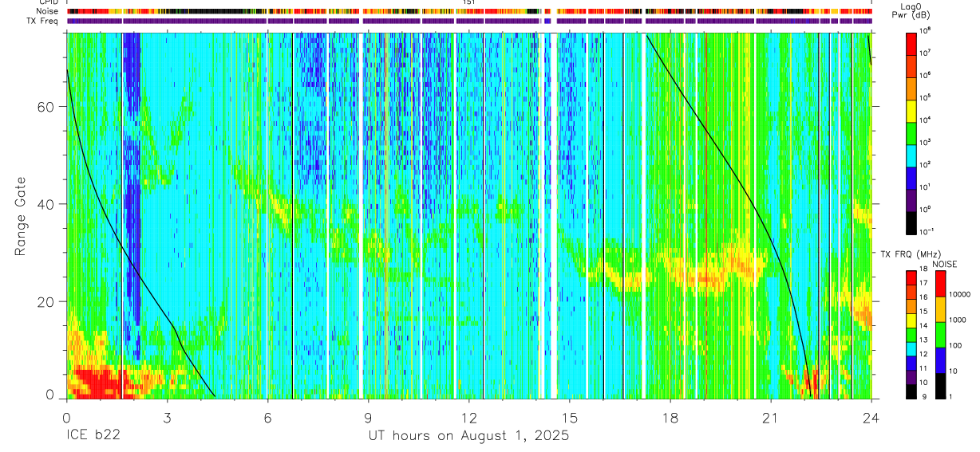Click the '151' CPID value at top
The width and height of the screenshot is (980, 452).
469,2
